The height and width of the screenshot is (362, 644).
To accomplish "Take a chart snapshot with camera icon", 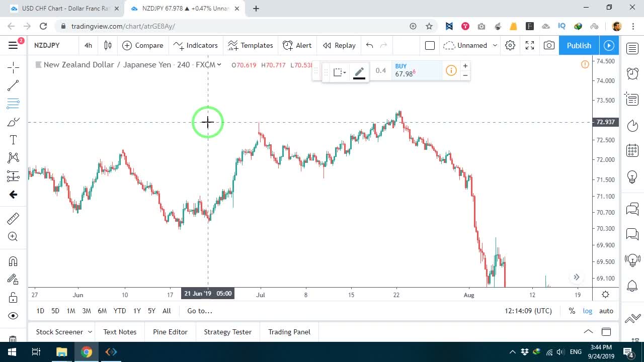I will pyautogui.click(x=549, y=45).
